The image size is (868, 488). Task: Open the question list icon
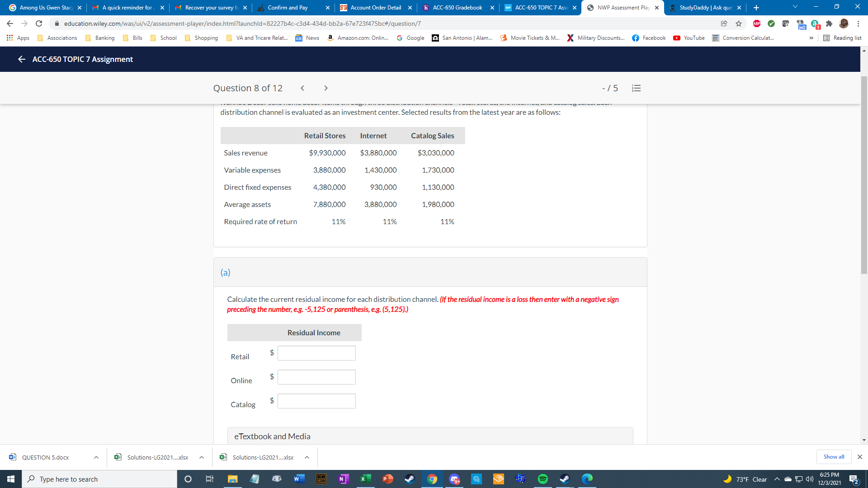pyautogui.click(x=636, y=88)
